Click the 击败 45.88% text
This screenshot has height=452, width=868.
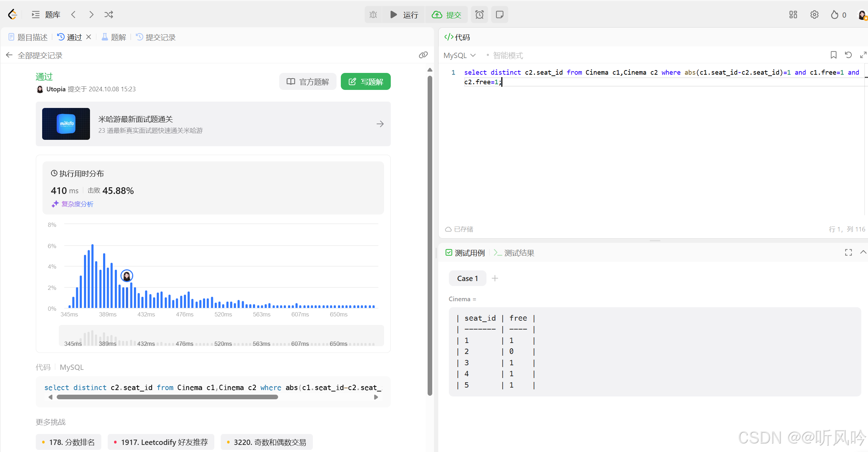coord(111,191)
